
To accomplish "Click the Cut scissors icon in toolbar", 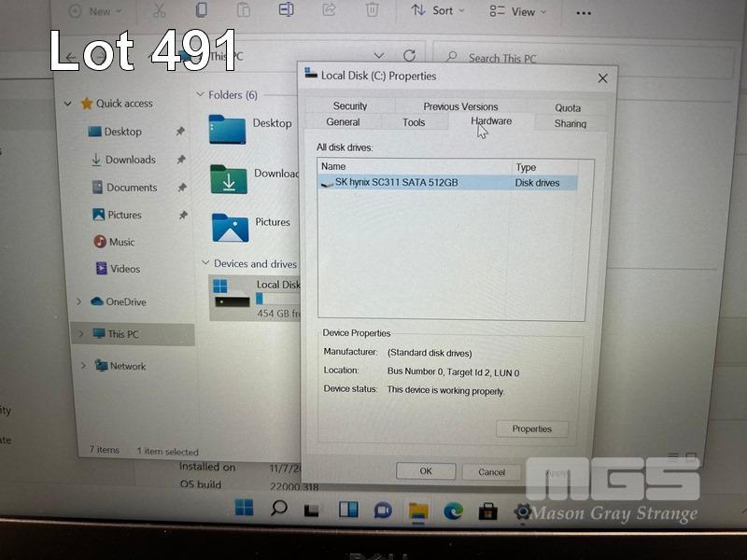I will [x=159, y=11].
